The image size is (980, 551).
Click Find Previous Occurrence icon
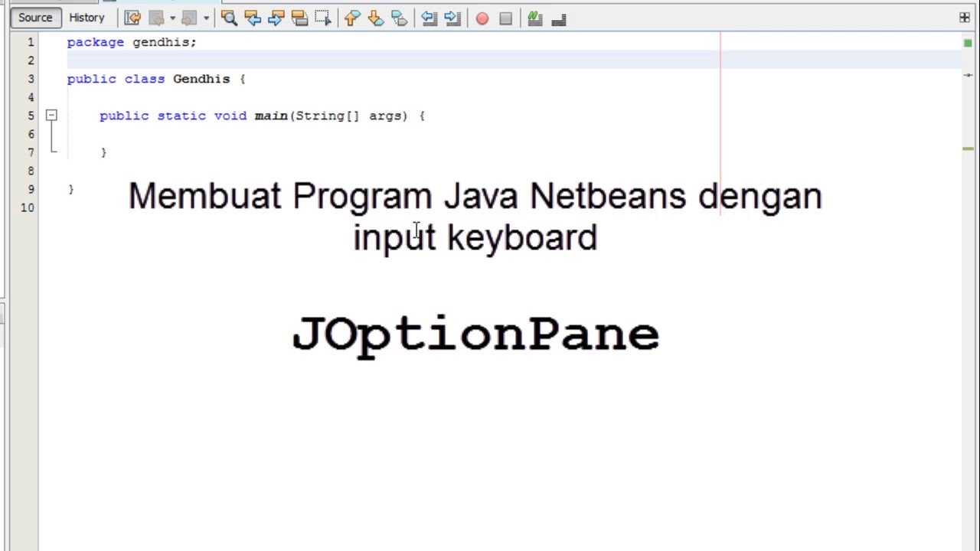pos(253,18)
